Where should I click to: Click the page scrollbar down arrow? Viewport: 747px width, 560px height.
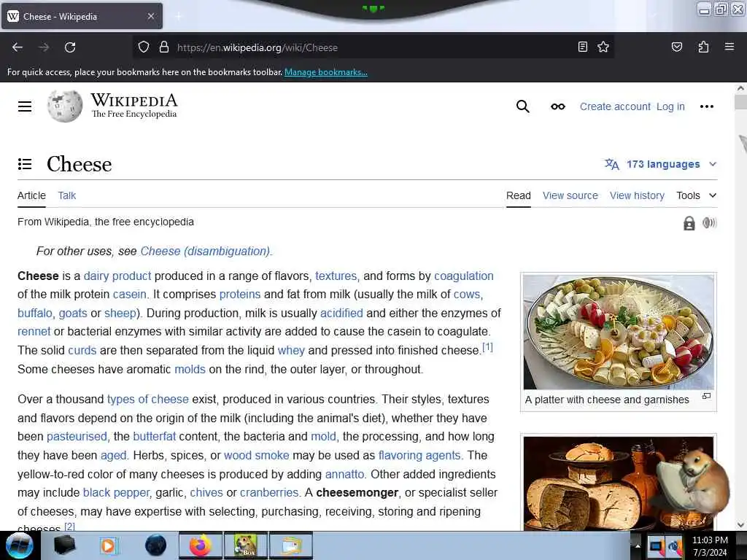coord(740,525)
